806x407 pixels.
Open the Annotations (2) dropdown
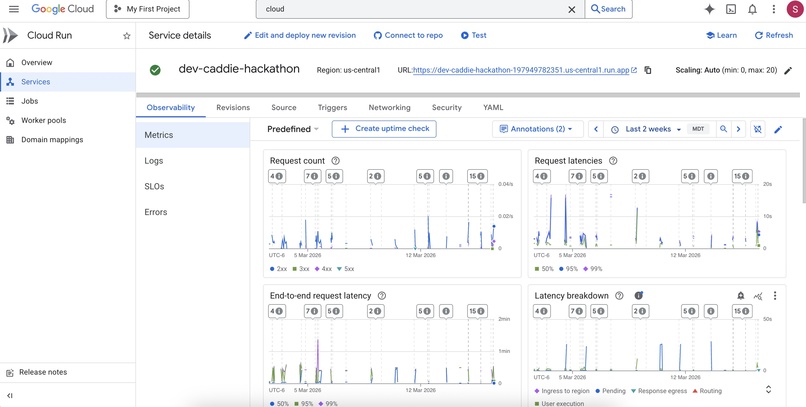(x=536, y=130)
